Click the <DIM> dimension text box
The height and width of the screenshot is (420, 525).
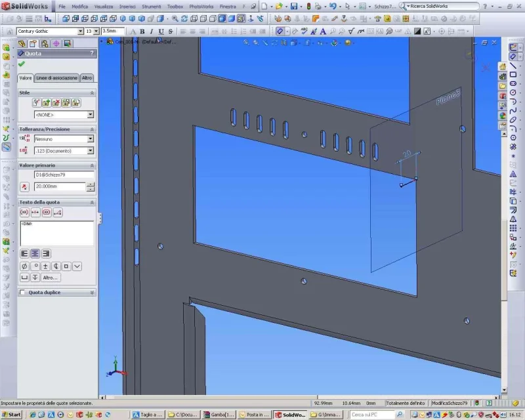point(57,234)
